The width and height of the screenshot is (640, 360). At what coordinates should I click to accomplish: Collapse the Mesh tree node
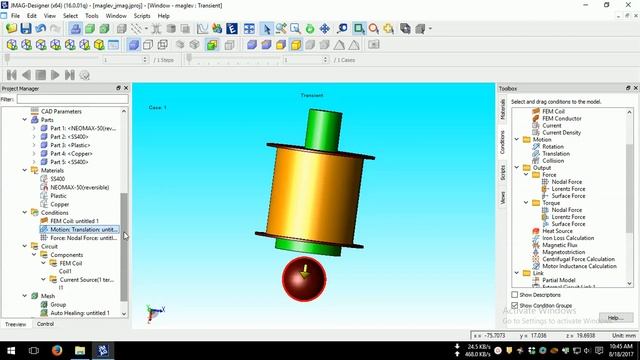[x=25, y=296]
